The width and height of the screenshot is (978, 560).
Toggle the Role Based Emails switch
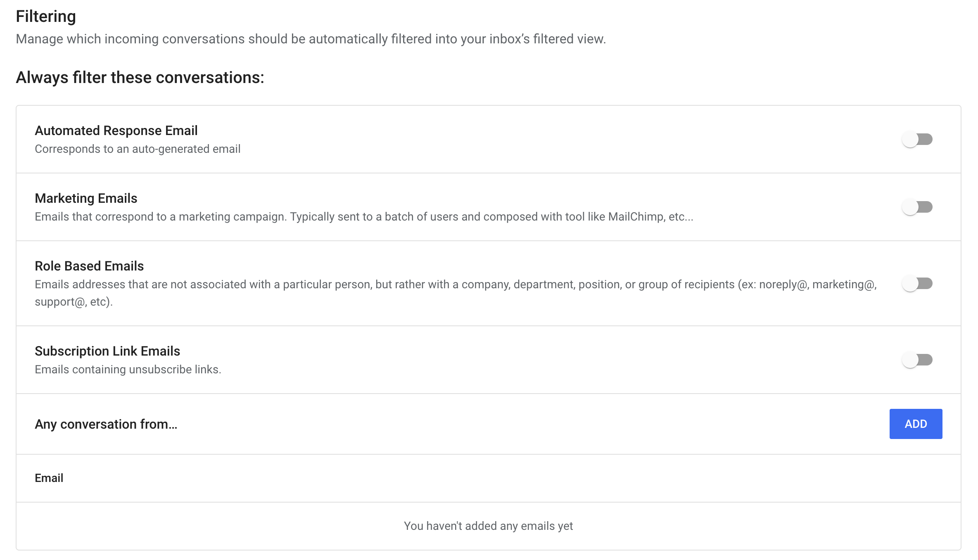point(917,284)
